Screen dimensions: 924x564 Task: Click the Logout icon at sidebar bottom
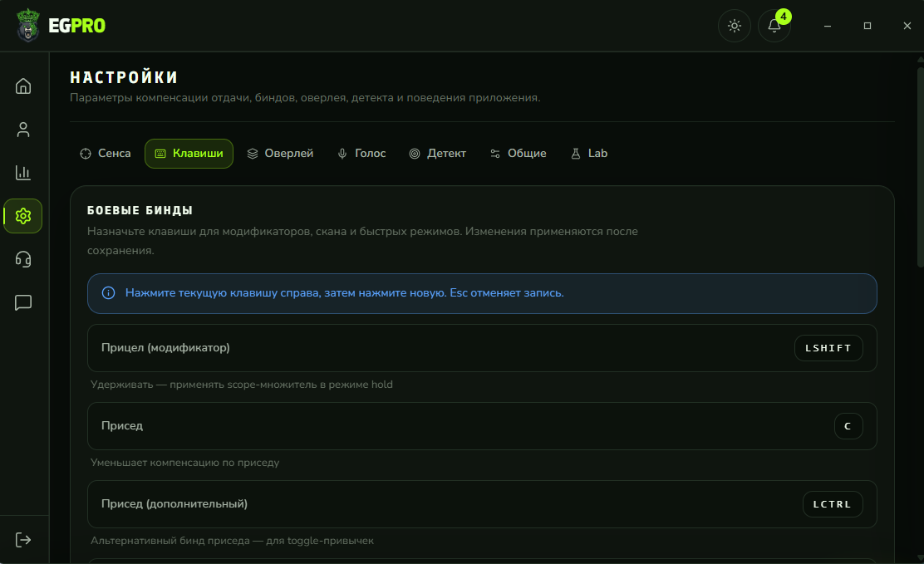click(23, 540)
